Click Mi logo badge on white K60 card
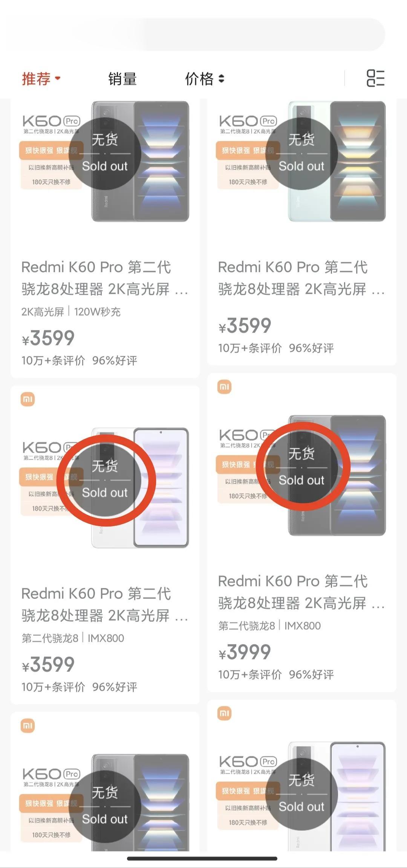407x868 pixels. (x=28, y=399)
